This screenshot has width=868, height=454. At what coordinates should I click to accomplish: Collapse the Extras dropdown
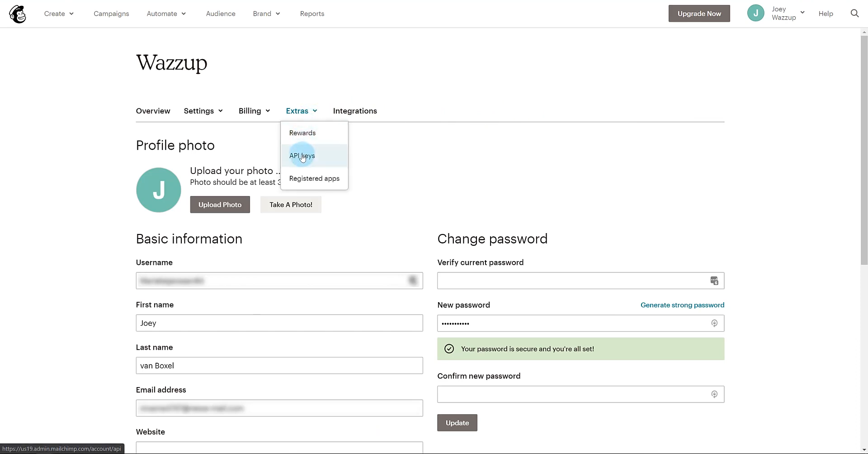pyautogui.click(x=302, y=111)
